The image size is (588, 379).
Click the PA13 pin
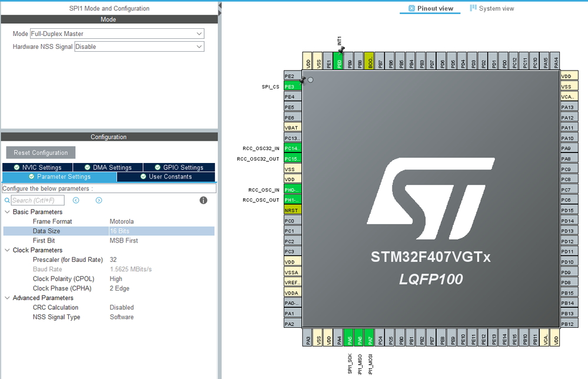click(569, 107)
